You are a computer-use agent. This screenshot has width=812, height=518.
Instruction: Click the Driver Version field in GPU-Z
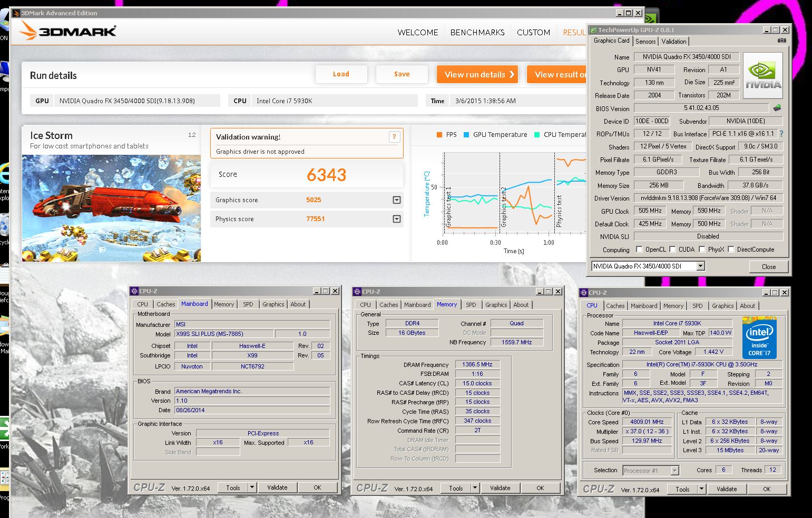tap(709, 198)
